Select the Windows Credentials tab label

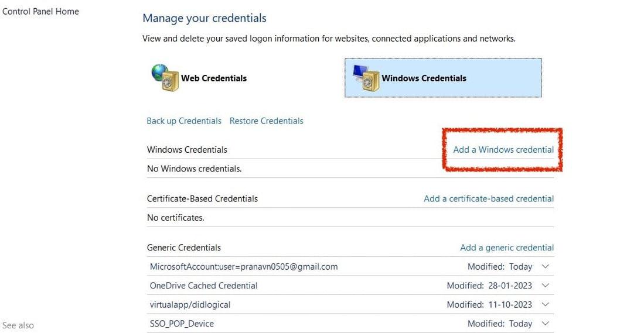424,78
